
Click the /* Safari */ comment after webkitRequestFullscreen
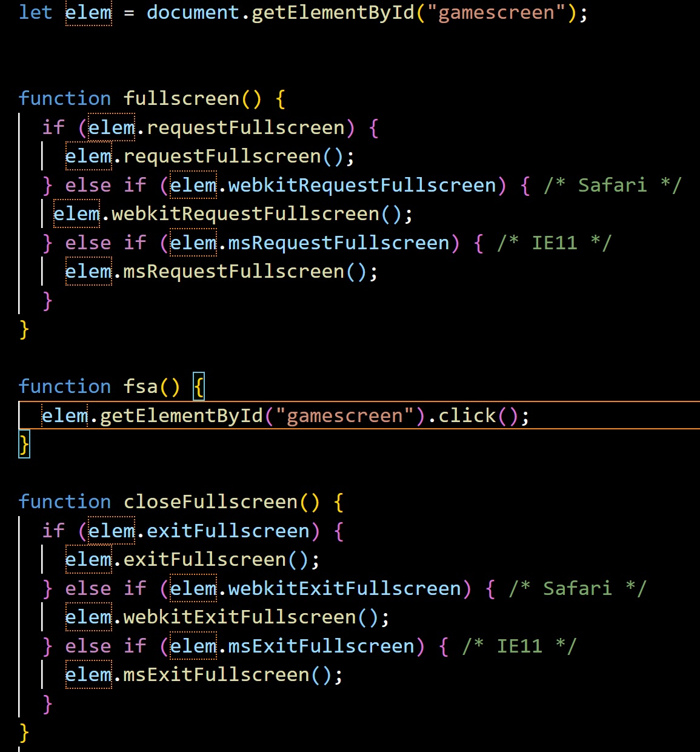613,185
